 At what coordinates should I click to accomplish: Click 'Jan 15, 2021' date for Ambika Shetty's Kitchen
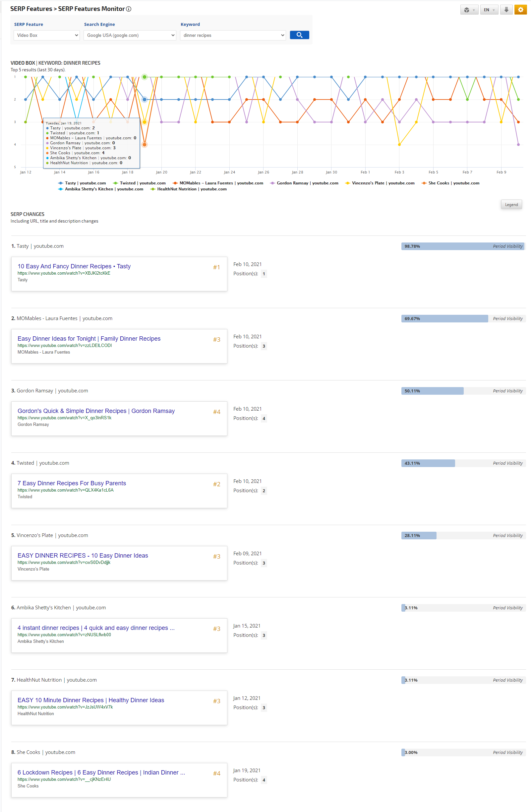247,626
